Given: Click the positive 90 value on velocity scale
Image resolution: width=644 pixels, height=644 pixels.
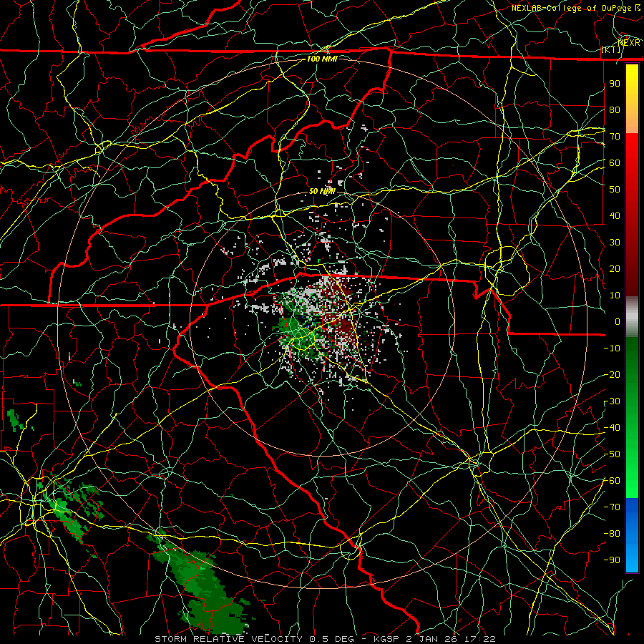Looking at the screenshot, I should click(x=615, y=84).
